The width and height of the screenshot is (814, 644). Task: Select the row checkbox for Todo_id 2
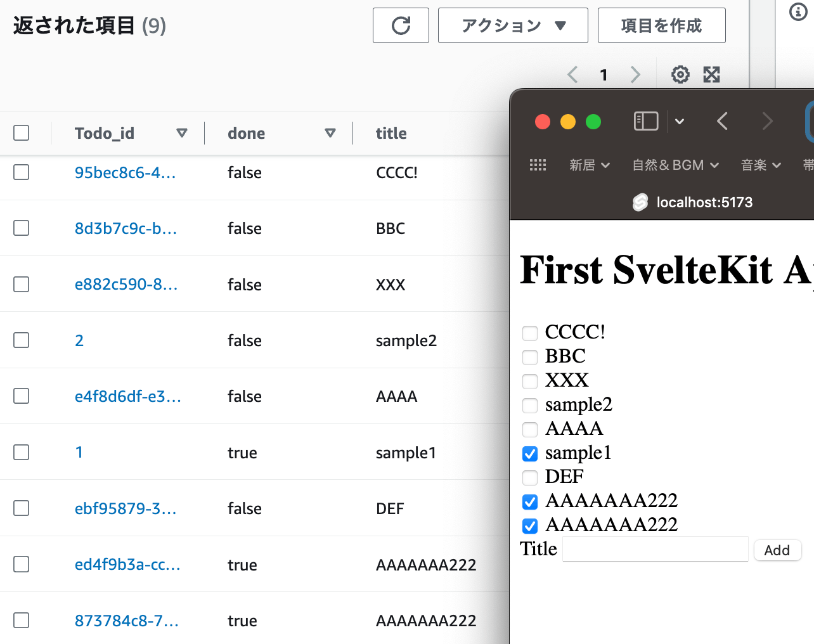tap(21, 340)
